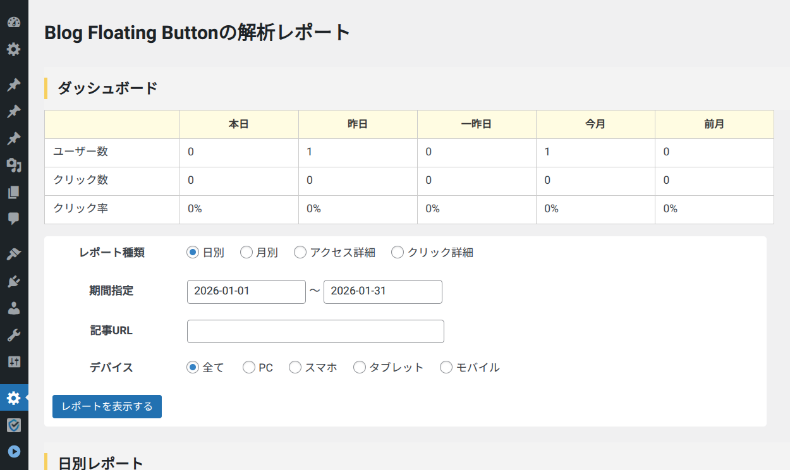Click the デバイス label

pyautogui.click(x=111, y=367)
